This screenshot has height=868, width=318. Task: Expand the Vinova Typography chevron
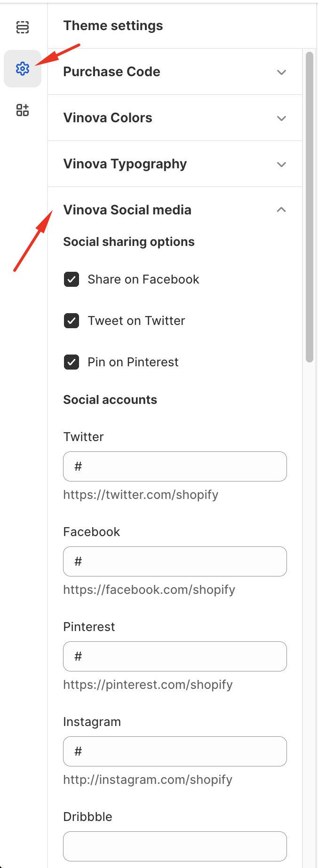(281, 164)
